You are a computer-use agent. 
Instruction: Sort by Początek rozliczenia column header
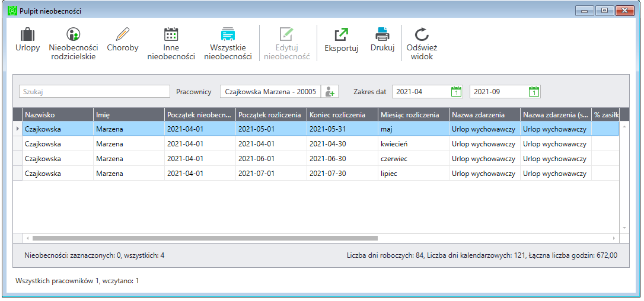pyautogui.click(x=271, y=114)
